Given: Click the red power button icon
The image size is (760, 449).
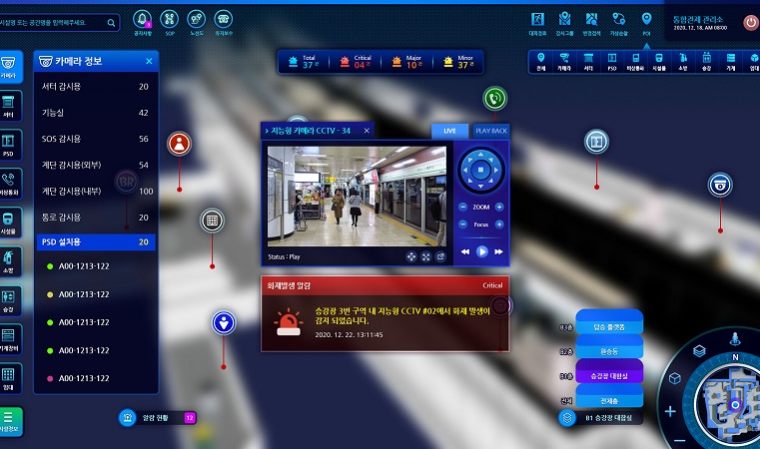Looking at the screenshot, I should click(750, 22).
